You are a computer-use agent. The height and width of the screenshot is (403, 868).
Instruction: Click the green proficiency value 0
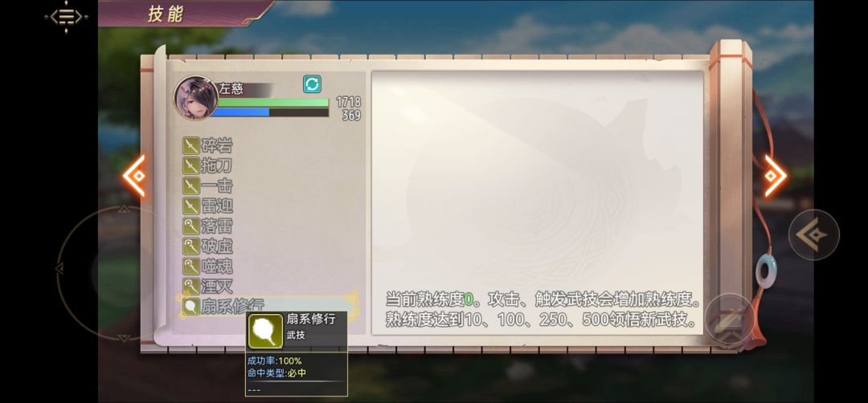(469, 299)
